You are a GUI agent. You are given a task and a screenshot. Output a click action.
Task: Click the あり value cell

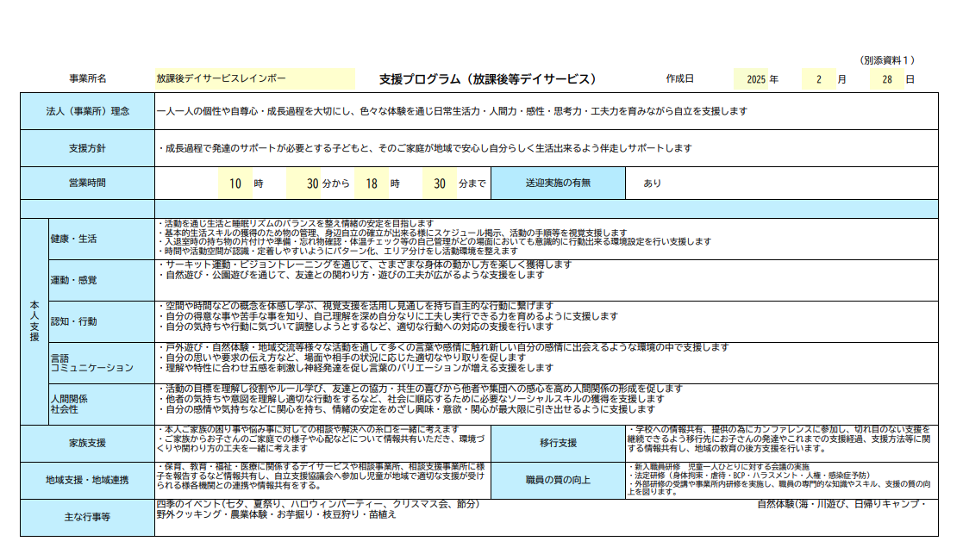coord(782,183)
